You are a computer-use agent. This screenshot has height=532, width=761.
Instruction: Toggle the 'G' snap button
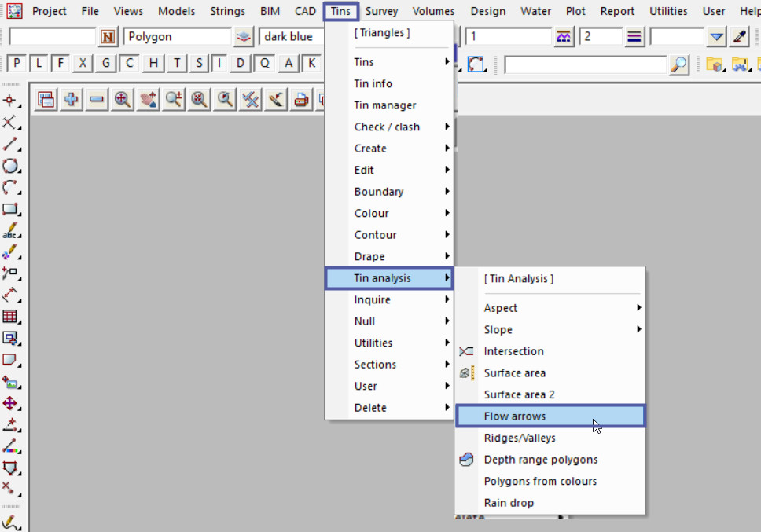pyautogui.click(x=107, y=64)
